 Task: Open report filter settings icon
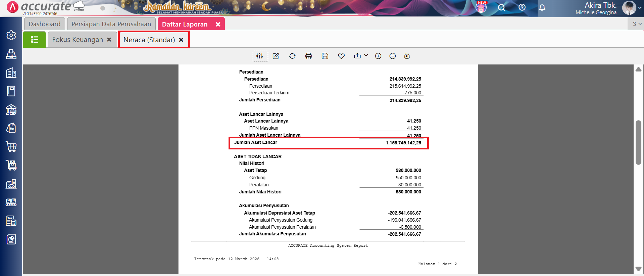(260, 56)
